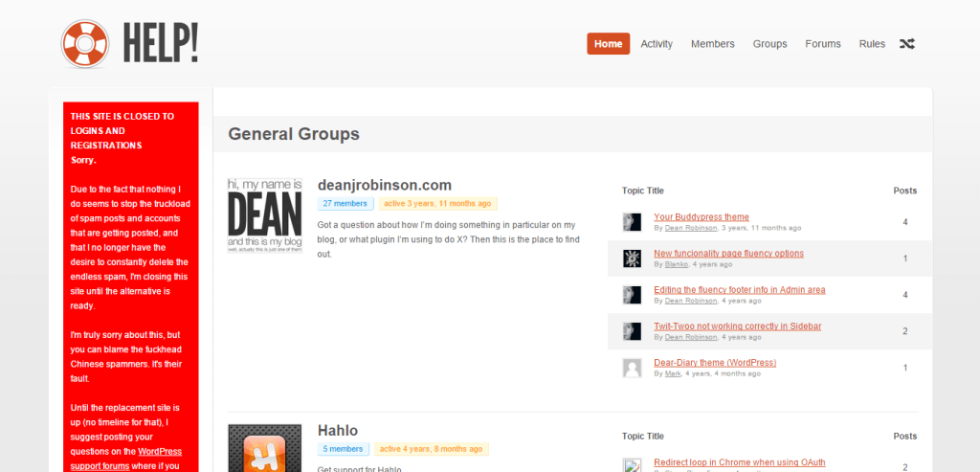Click the shuffle random icon in navigation

[x=907, y=44]
